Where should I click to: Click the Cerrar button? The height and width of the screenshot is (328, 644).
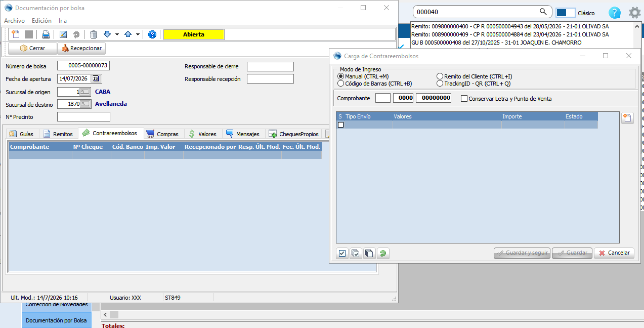click(x=32, y=48)
